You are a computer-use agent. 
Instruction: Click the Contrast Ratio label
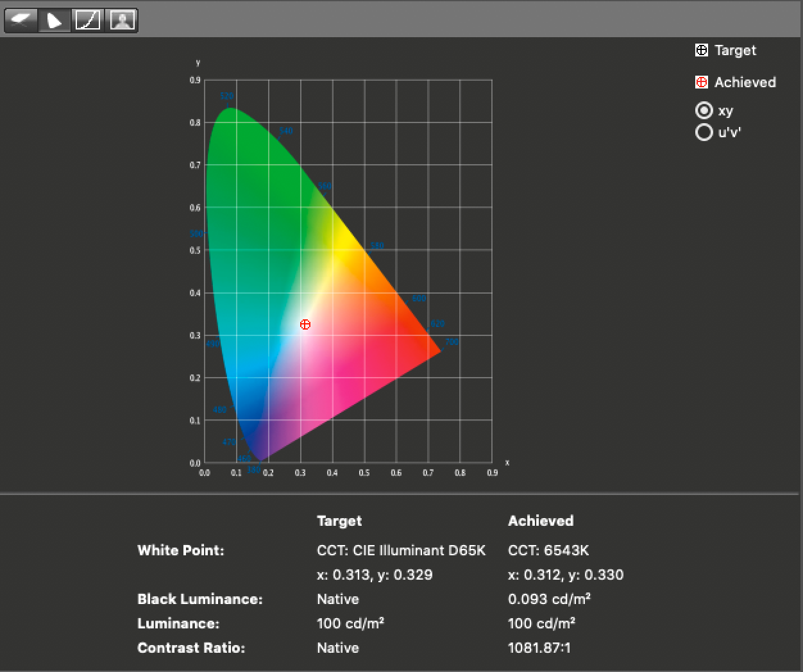pos(191,648)
